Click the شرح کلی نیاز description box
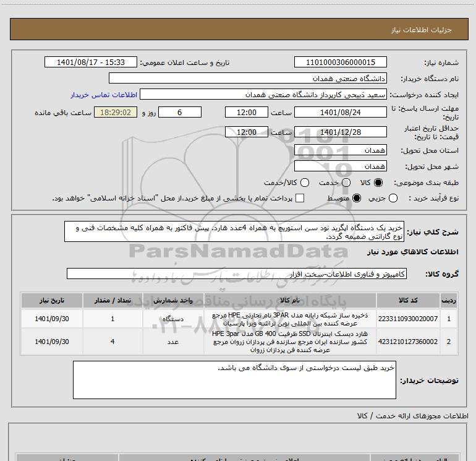The image size is (476, 461). [234, 231]
